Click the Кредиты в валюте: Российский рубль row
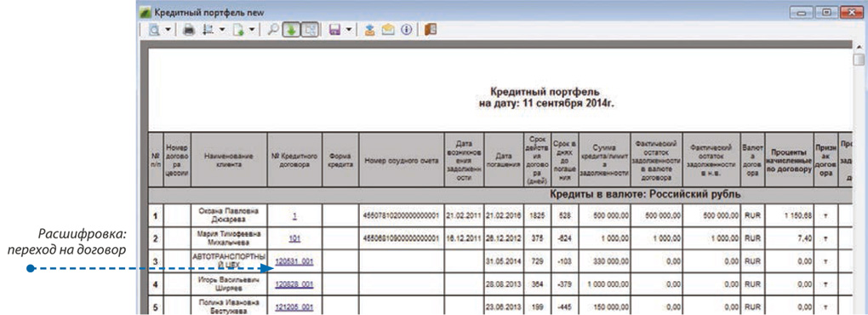 500,195
